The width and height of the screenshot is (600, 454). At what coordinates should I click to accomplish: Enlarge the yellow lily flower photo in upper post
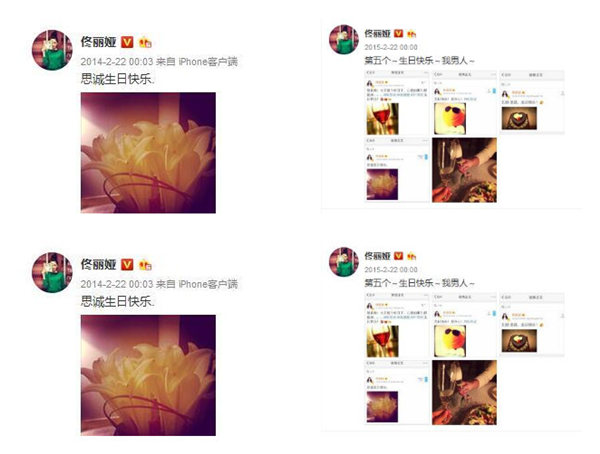click(x=148, y=153)
